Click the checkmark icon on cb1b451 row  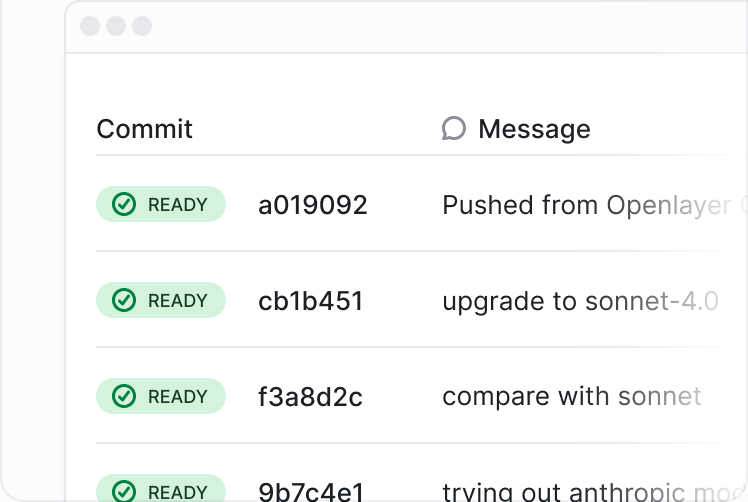tap(124, 300)
